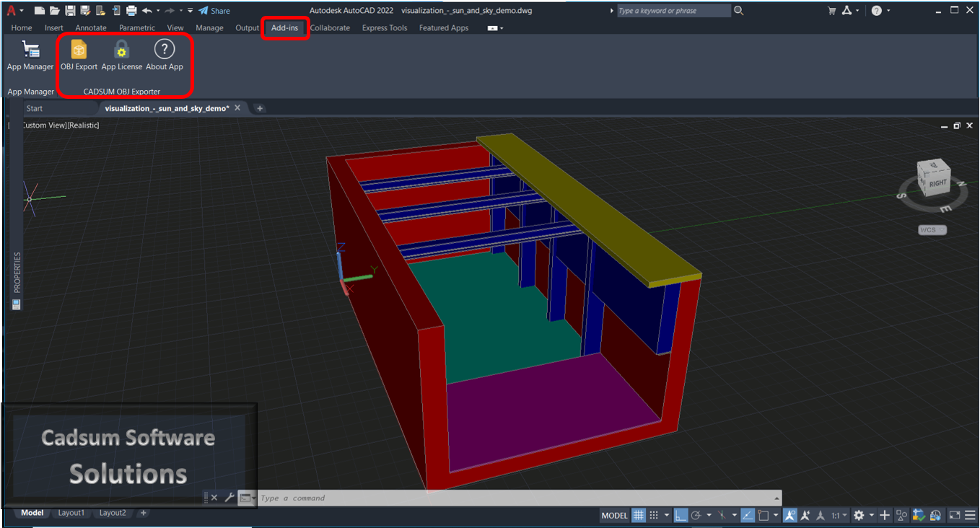The width and height of the screenshot is (980, 528).
Task: Click the Help question mark icon
Action: pos(876,11)
